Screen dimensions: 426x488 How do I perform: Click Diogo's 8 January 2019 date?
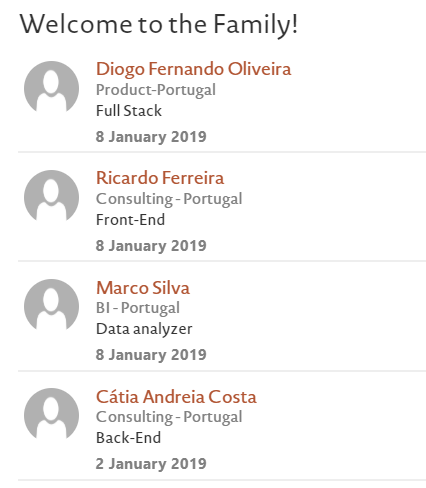(151, 137)
